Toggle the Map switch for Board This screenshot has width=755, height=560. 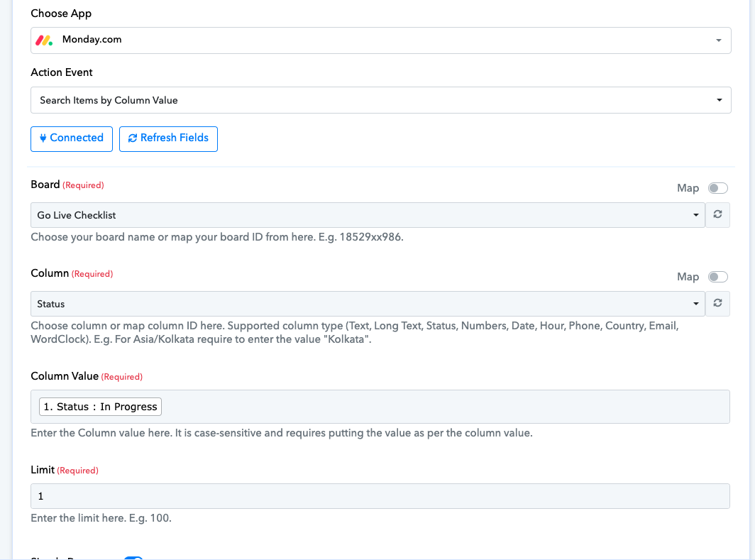click(x=717, y=188)
